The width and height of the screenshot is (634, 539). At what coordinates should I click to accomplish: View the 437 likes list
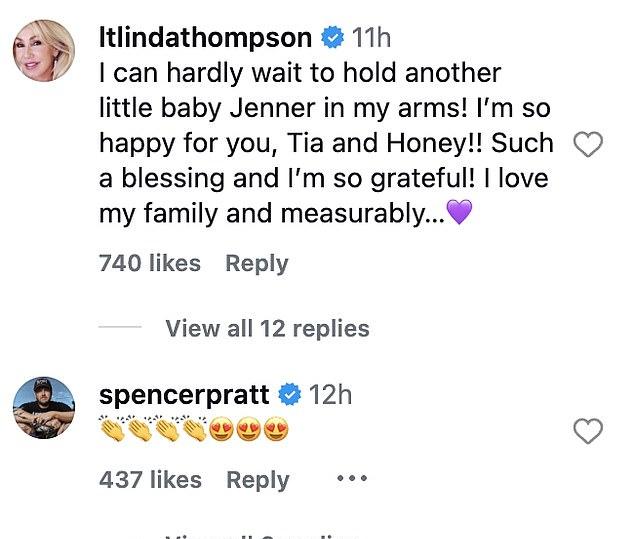pos(150,480)
